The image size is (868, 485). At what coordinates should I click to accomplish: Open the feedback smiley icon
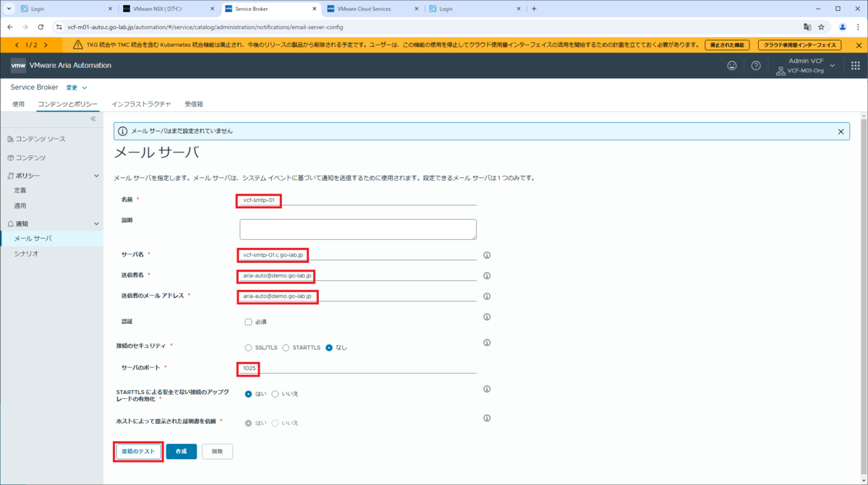(x=732, y=65)
